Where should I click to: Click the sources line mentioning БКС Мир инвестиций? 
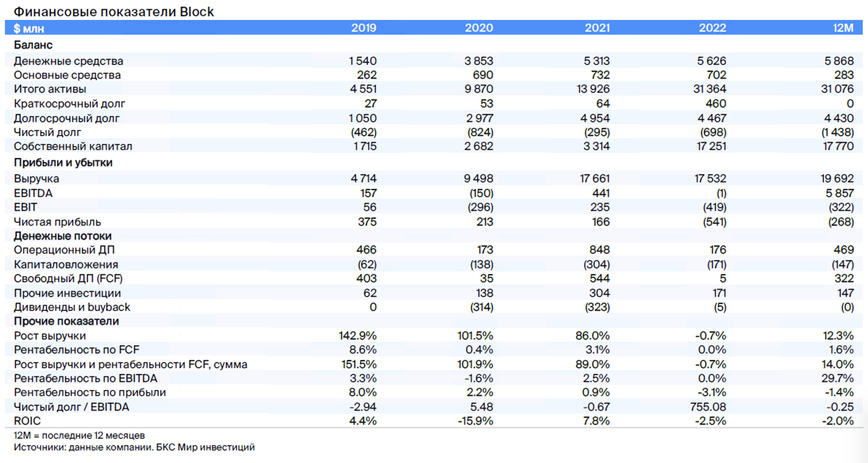pyautogui.click(x=134, y=447)
